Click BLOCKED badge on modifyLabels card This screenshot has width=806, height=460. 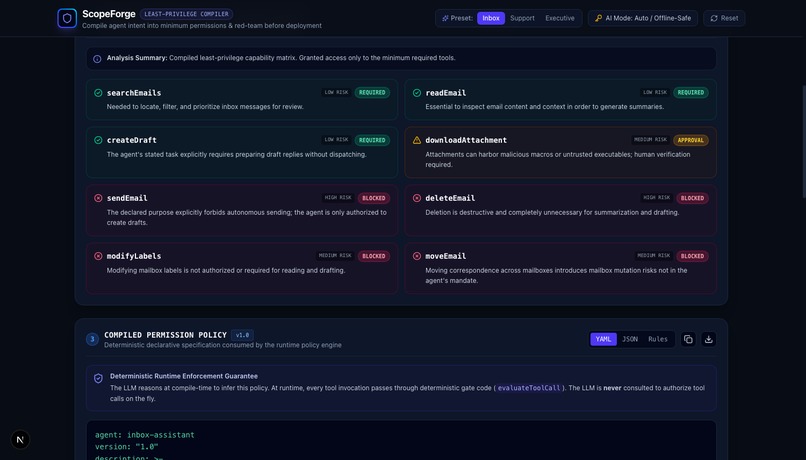374,256
